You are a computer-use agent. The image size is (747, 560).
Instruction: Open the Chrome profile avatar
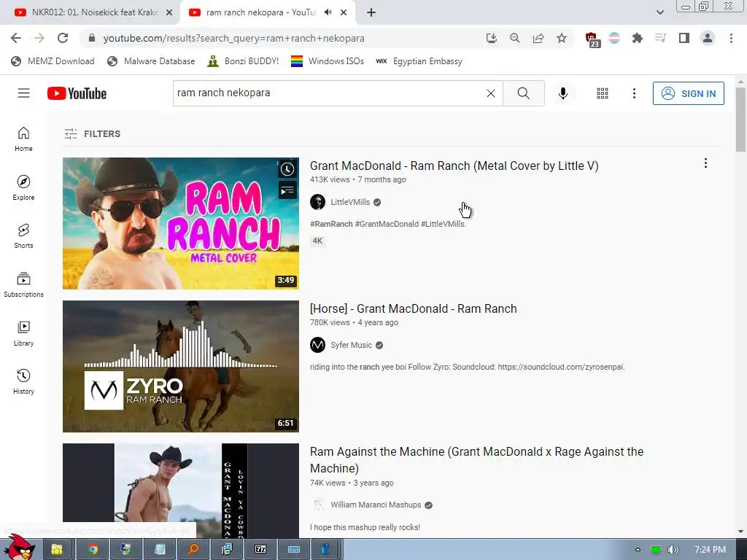[708, 38]
